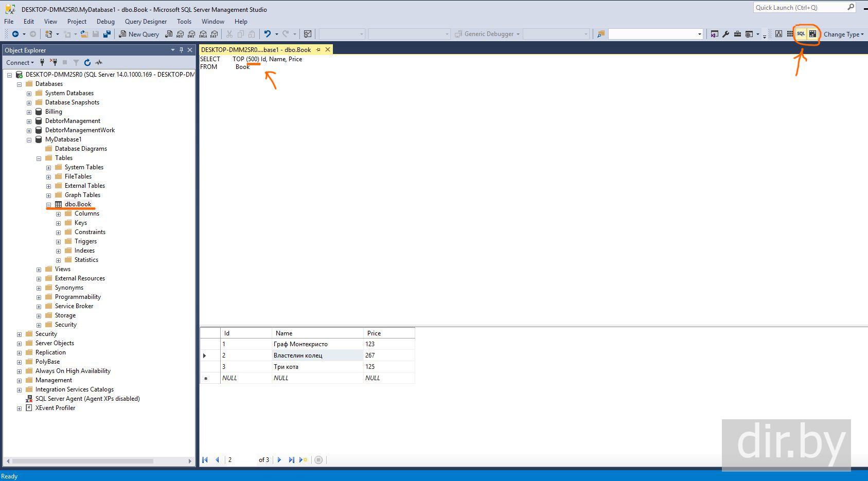Screen dimensions: 868x481
Task: Close the Object Explorer panel
Action: click(190, 50)
